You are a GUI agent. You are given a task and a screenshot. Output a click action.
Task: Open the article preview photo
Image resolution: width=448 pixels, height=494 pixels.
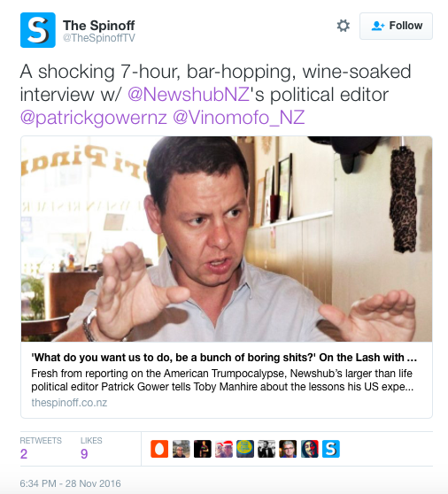tap(227, 239)
